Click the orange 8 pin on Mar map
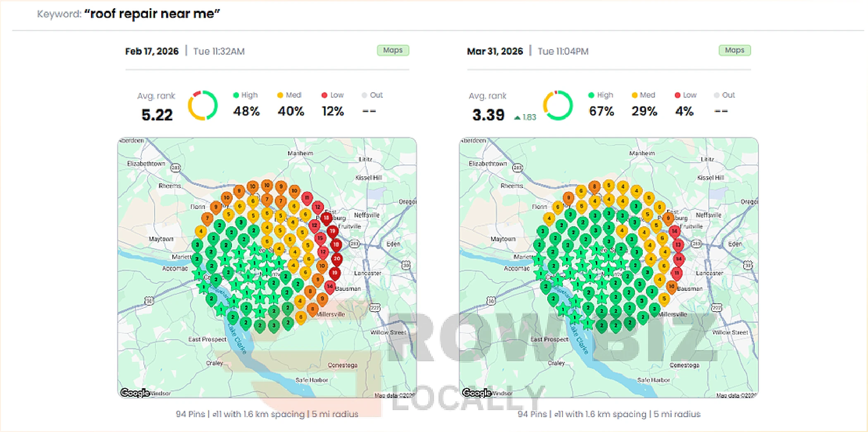The image size is (868, 432). 594,187
